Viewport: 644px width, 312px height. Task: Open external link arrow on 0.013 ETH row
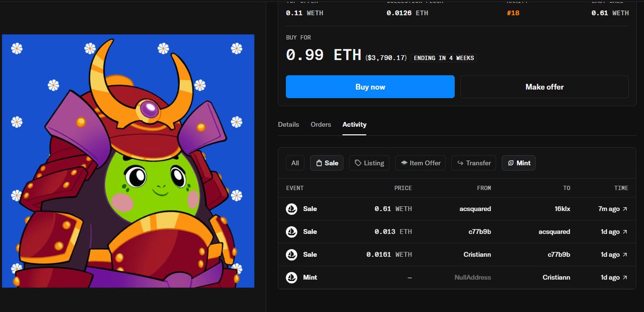pyautogui.click(x=625, y=232)
